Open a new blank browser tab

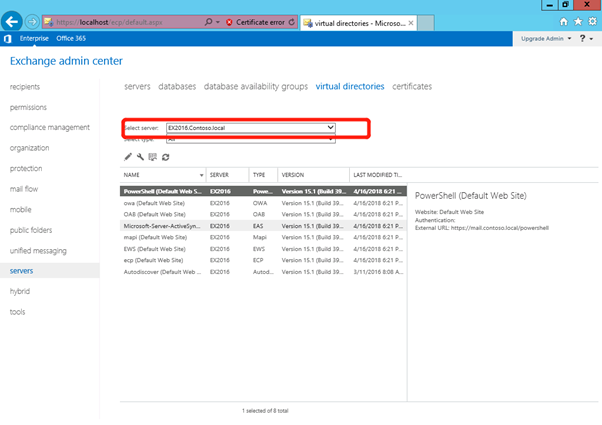pyautogui.click(x=426, y=23)
